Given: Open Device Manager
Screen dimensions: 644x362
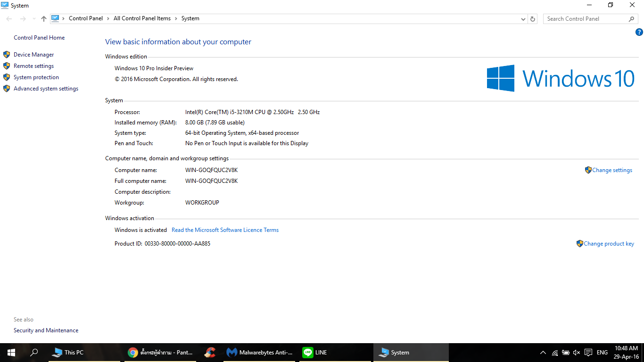Looking at the screenshot, I should click(34, 55).
